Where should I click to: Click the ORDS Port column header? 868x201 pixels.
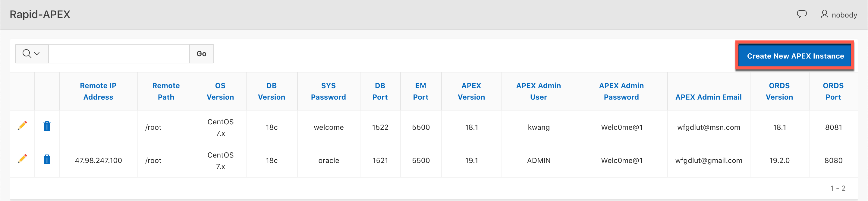pos(833,91)
